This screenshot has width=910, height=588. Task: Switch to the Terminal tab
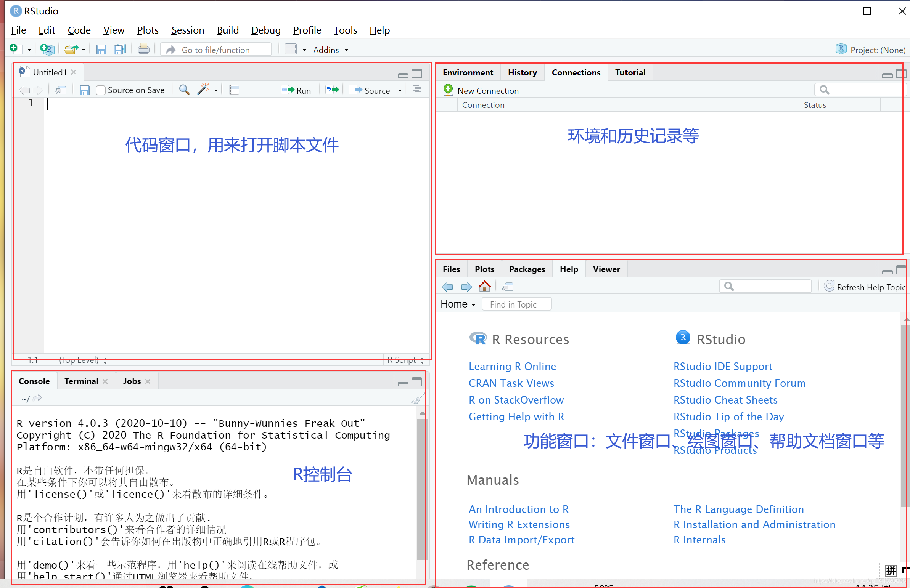pos(81,381)
